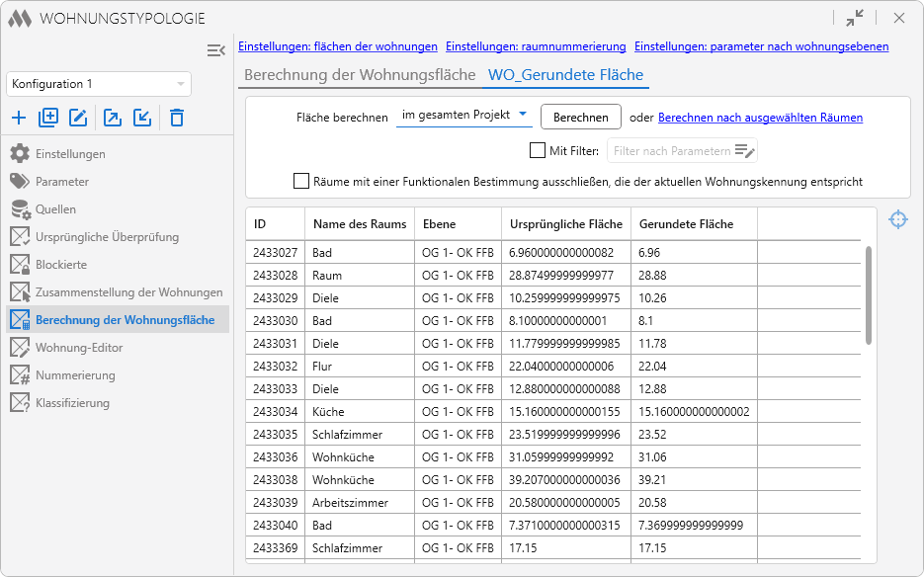This screenshot has height=577, width=924.
Task: Click the filter edit icon in filter field
Action: (745, 151)
